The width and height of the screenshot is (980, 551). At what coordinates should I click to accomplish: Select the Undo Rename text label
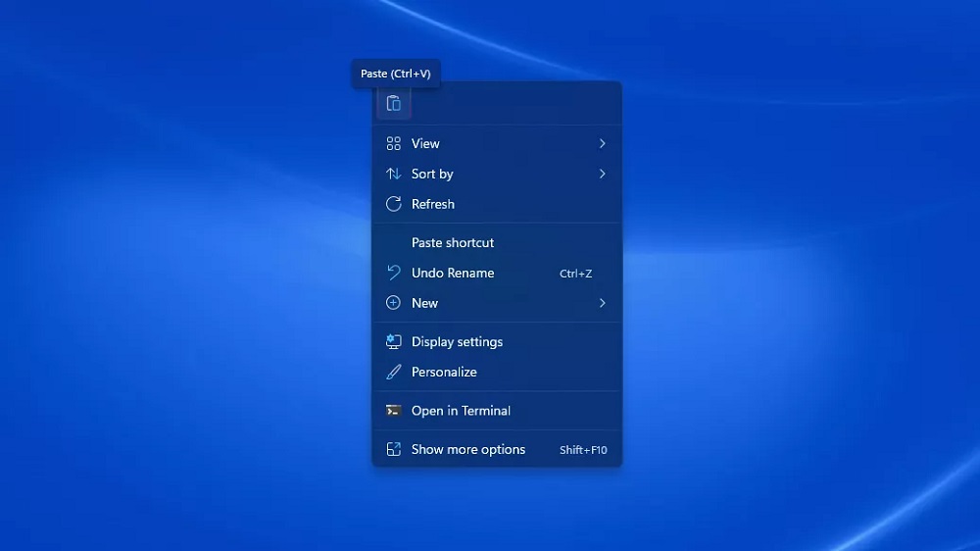[453, 274]
